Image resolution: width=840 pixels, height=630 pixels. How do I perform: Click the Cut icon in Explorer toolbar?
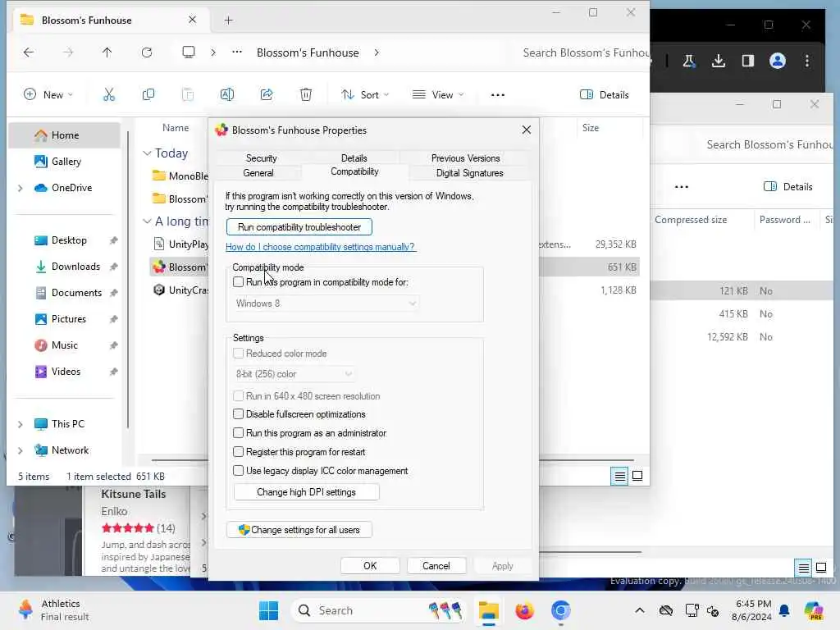coord(109,95)
